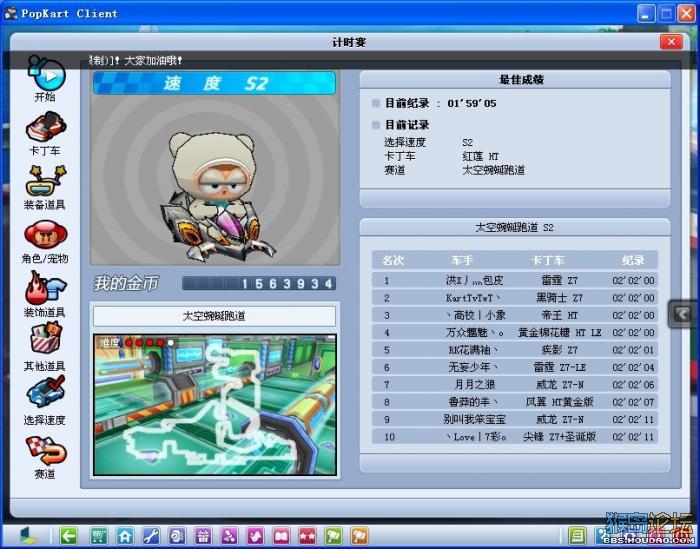This screenshot has height=549, width=700.
Task: Open the shopping cart store icon
Action: [x=99, y=536]
